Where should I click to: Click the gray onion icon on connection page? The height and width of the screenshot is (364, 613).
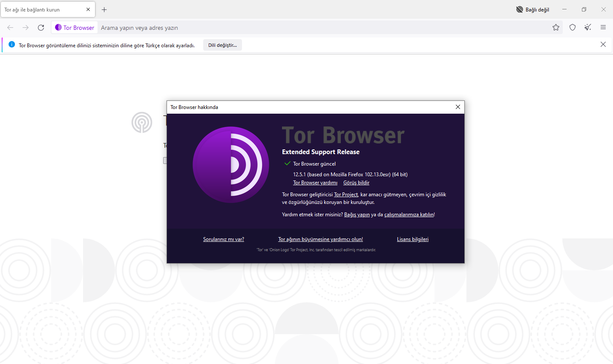(142, 123)
